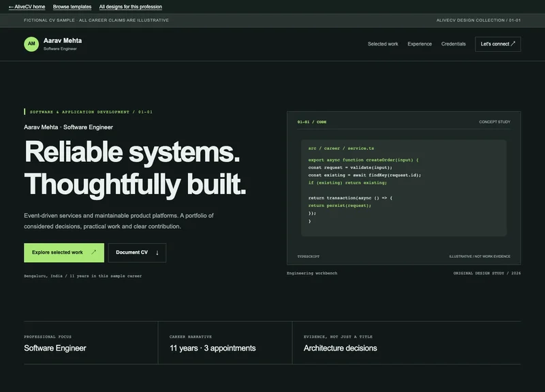Click the PROFESSIONAL FOCUS label
The height and width of the screenshot is (392, 545).
[48, 337]
